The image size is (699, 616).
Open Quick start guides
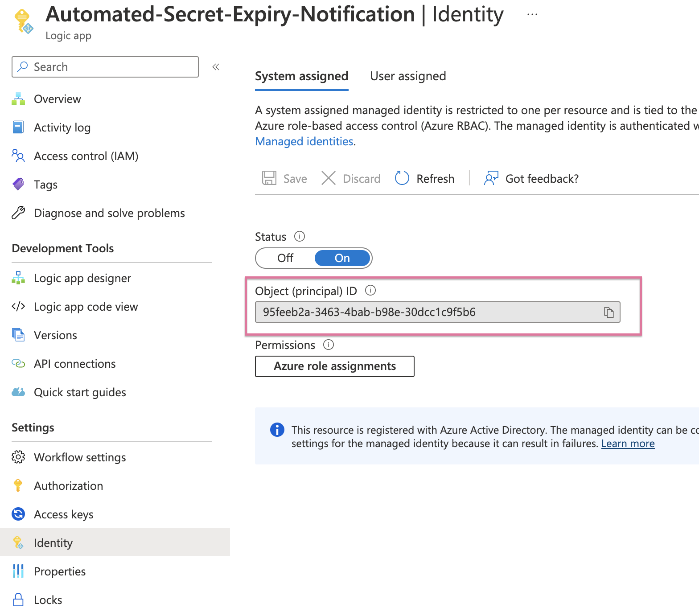(80, 392)
